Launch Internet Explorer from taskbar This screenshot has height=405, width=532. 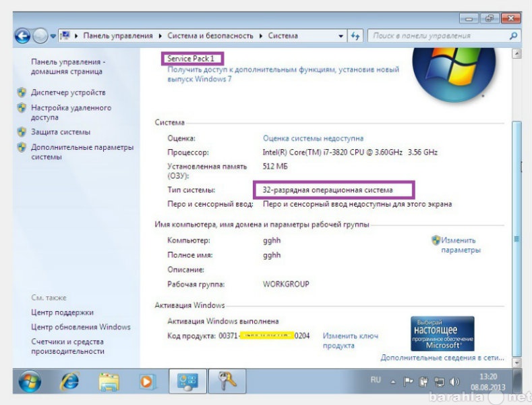point(69,381)
